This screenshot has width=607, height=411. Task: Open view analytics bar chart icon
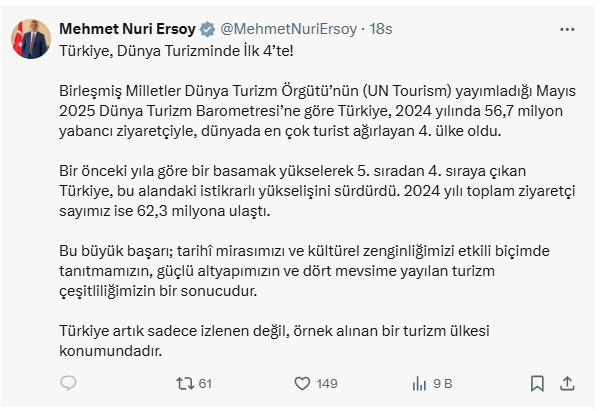(418, 382)
